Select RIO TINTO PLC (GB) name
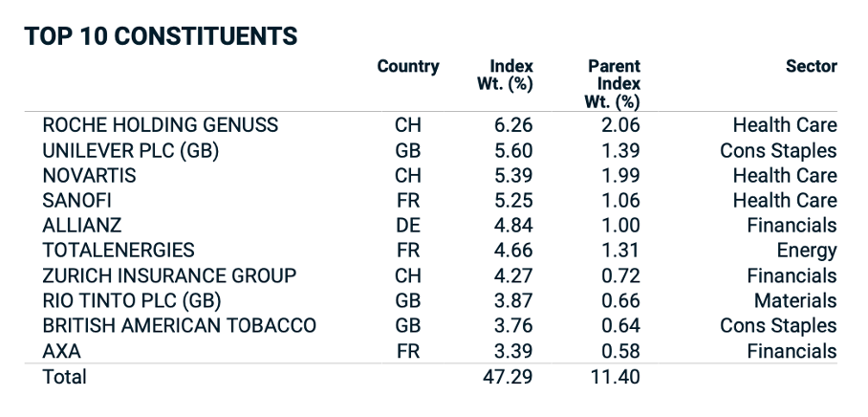Viewport: 868px width, 417px height. pyautogui.click(x=131, y=301)
